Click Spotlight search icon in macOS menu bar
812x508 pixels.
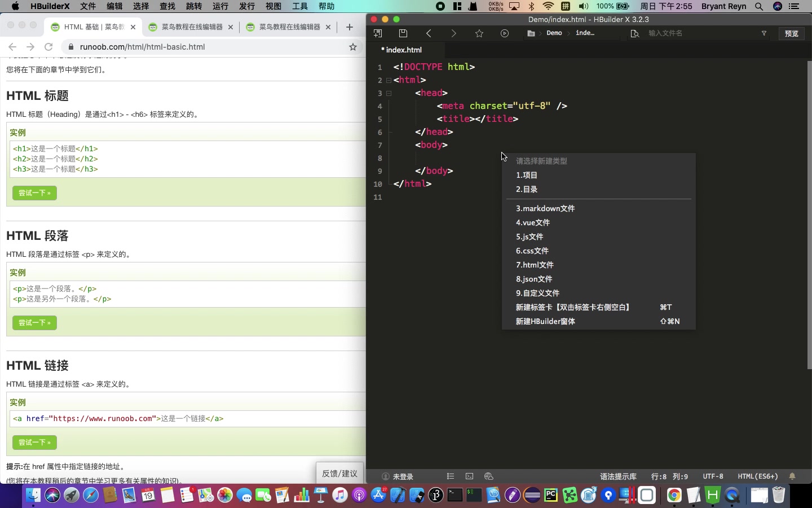759,6
